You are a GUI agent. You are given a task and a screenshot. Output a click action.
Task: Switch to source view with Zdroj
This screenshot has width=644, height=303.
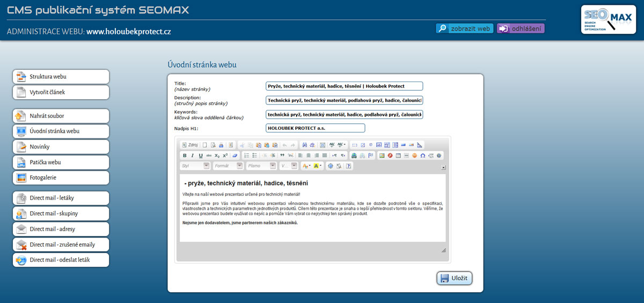click(190, 145)
